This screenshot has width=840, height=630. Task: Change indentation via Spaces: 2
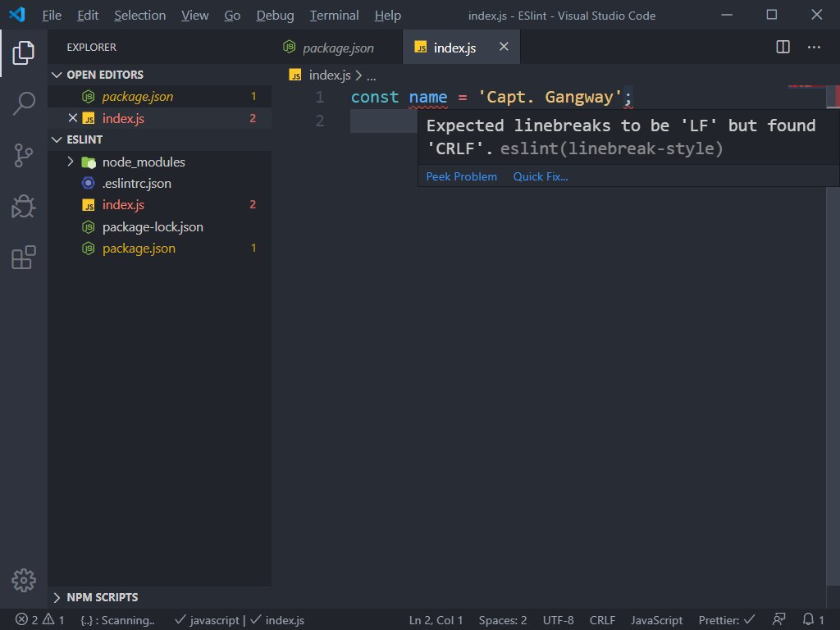pyautogui.click(x=503, y=620)
